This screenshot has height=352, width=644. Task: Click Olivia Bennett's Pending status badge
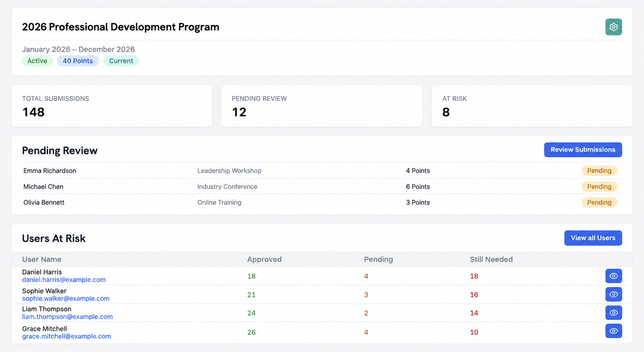click(x=599, y=202)
